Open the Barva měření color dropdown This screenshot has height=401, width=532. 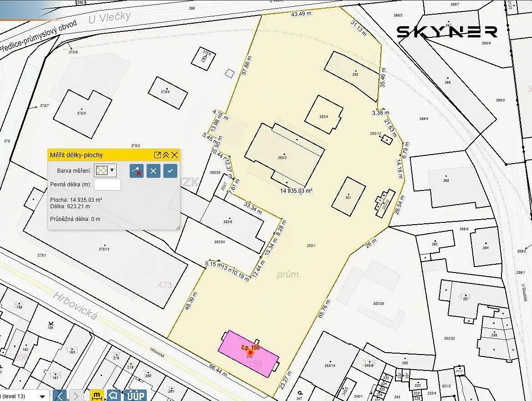coord(112,170)
